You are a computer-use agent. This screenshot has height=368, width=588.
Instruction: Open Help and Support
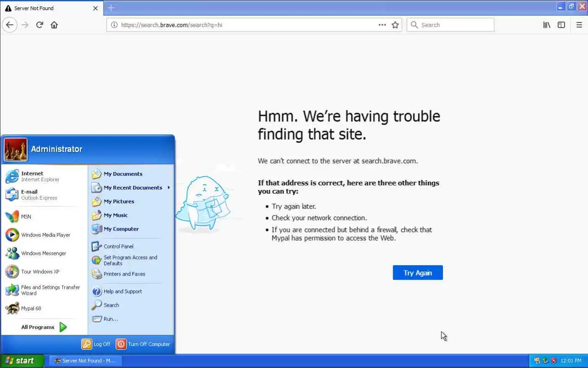(x=131, y=292)
